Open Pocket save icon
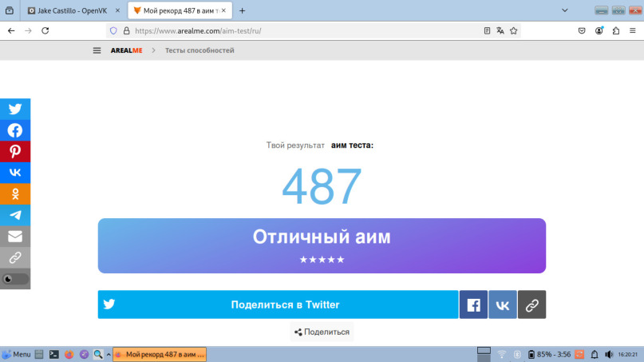The image size is (644, 362). click(x=582, y=31)
